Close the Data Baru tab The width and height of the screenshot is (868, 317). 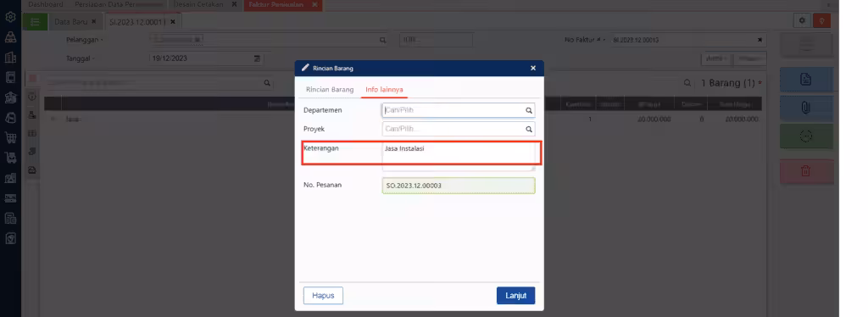93,21
